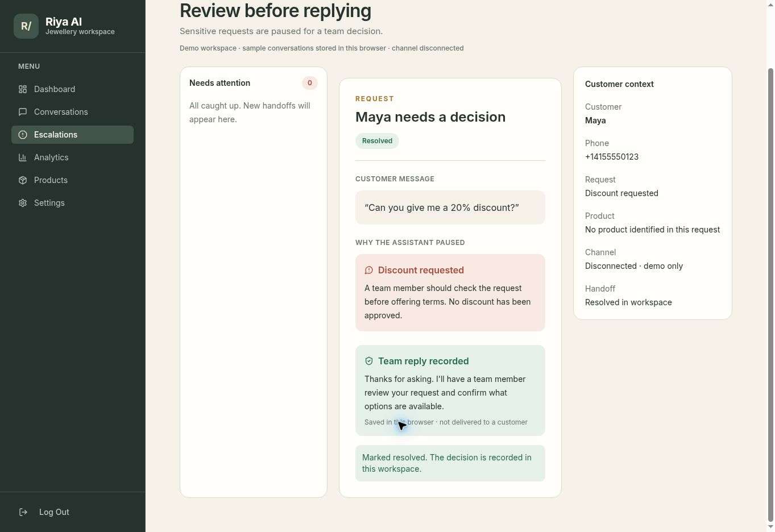Click the "Resolved in workspace" handoff value
This screenshot has width=775, height=532.
tap(628, 302)
